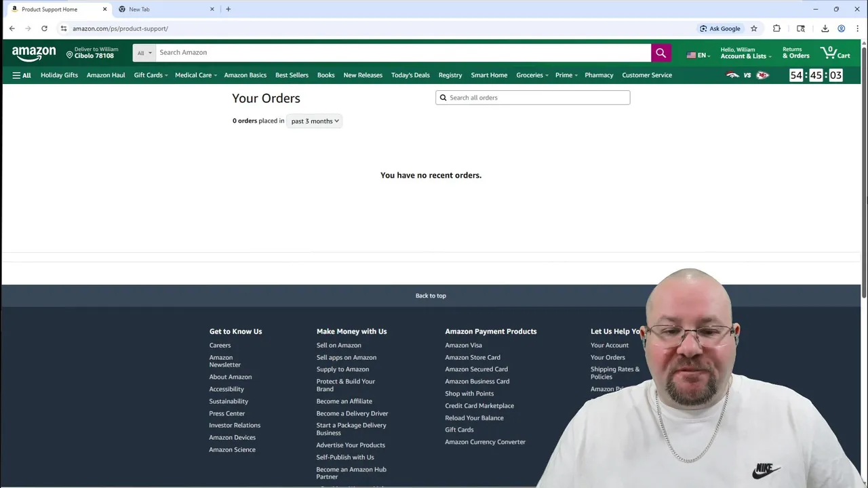Open the Registry nav link
868x488 pixels.
pos(450,75)
